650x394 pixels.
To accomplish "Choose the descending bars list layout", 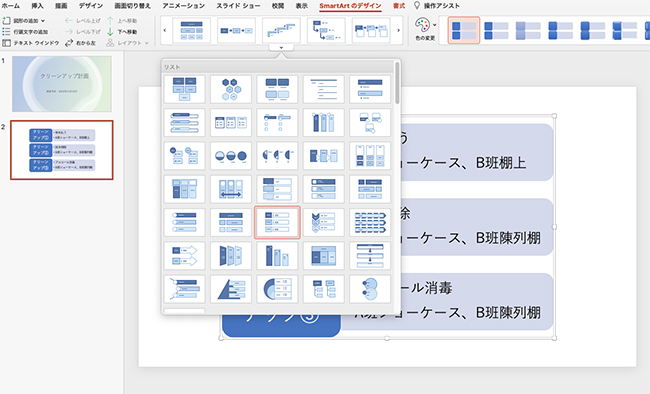I will (277, 255).
